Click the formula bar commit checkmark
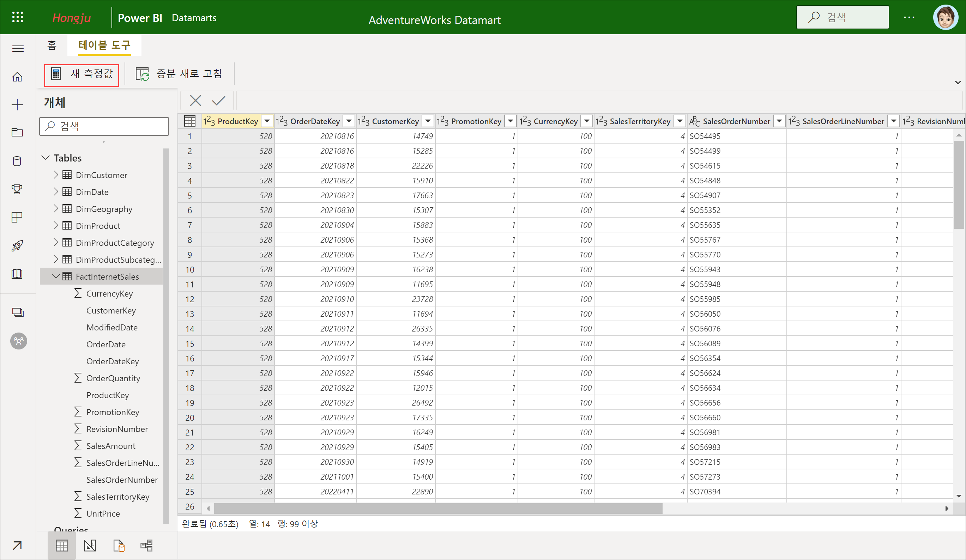The width and height of the screenshot is (966, 560). [x=218, y=101]
